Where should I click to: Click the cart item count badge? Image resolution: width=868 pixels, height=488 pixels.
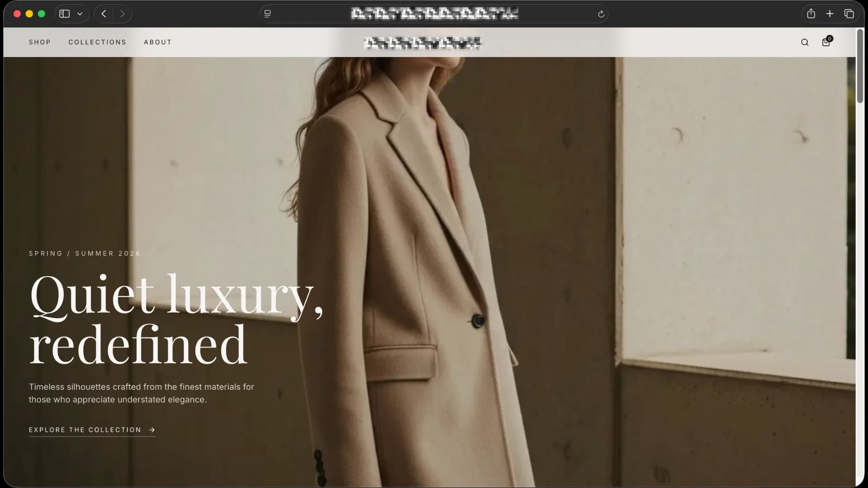pyautogui.click(x=830, y=38)
